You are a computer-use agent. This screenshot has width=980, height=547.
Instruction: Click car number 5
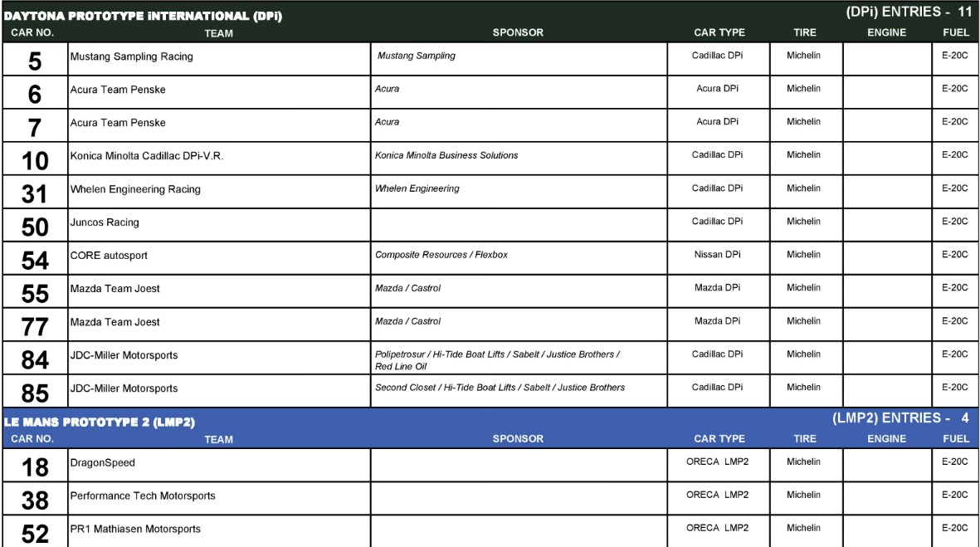click(35, 61)
